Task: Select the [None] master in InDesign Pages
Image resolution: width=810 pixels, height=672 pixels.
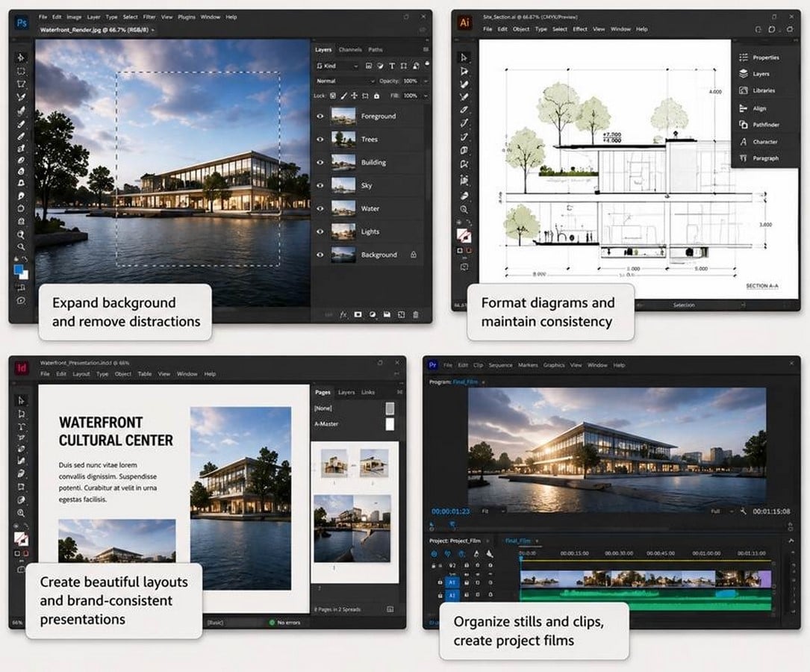Action: 354,408
